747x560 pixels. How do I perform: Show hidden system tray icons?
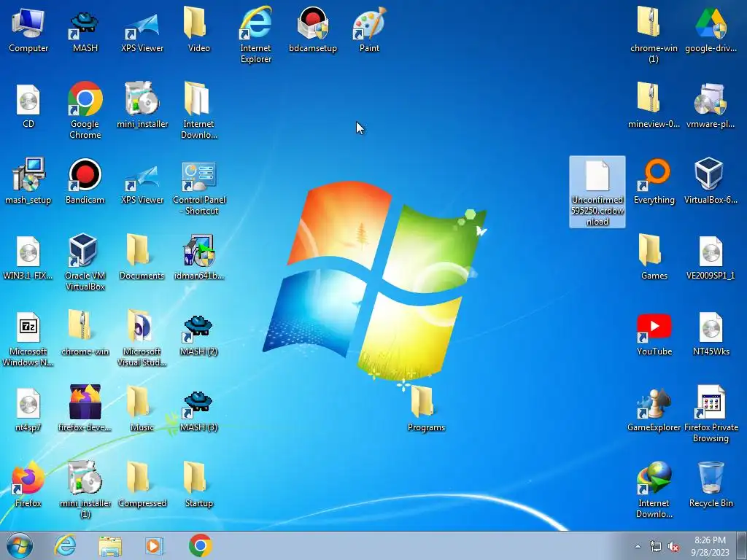pyautogui.click(x=638, y=546)
